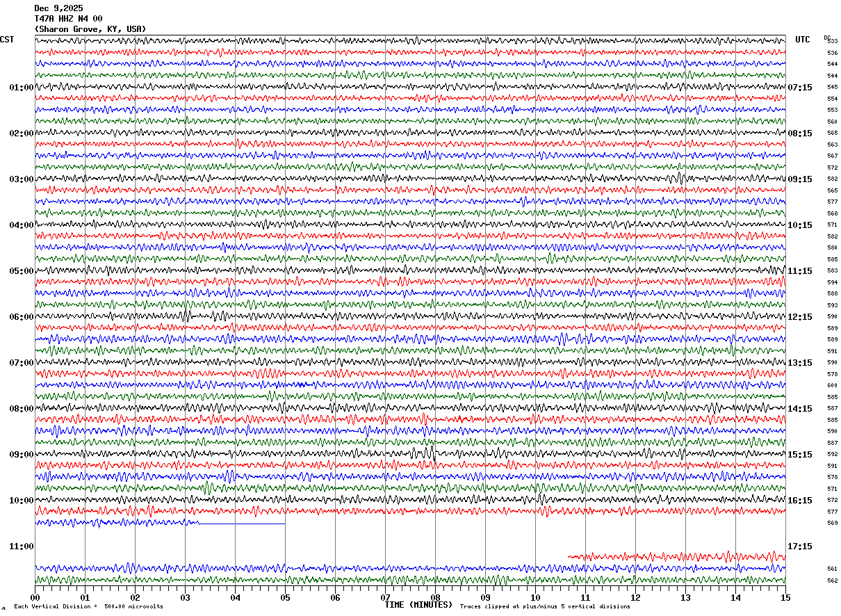
Task: Pick minute tick label 13 on axis
Action: (685, 598)
